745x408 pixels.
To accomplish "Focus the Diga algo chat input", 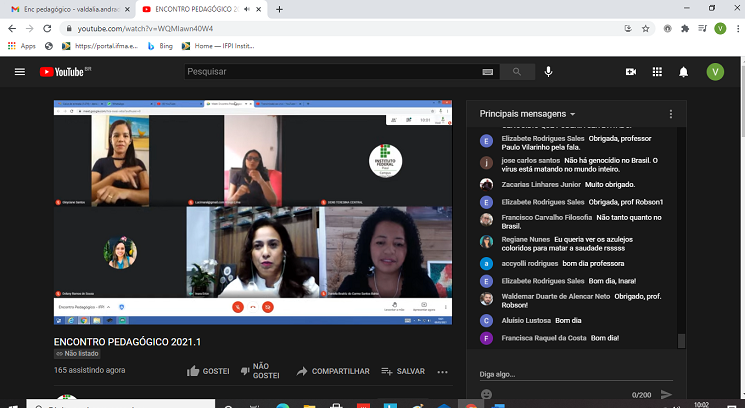I will tap(575, 374).
